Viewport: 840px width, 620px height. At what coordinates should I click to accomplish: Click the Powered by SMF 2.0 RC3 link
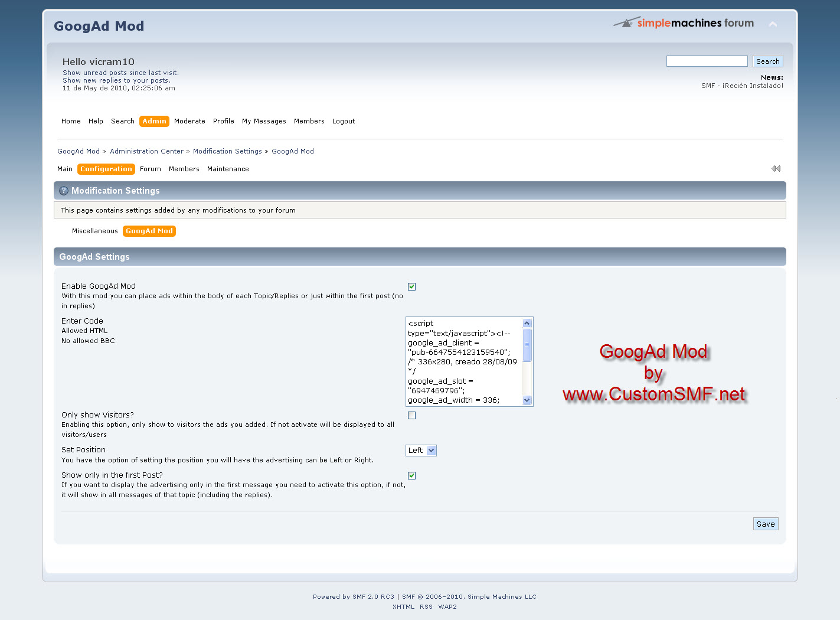pyautogui.click(x=354, y=597)
